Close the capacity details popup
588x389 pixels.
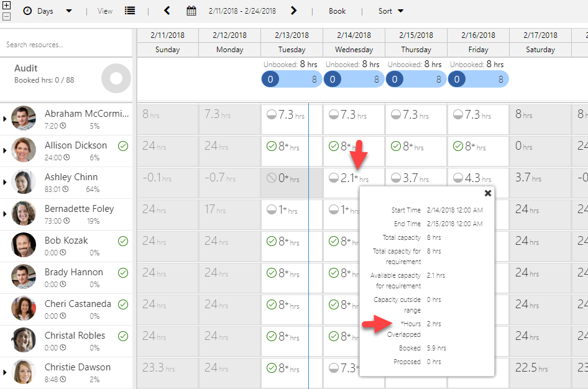click(488, 193)
